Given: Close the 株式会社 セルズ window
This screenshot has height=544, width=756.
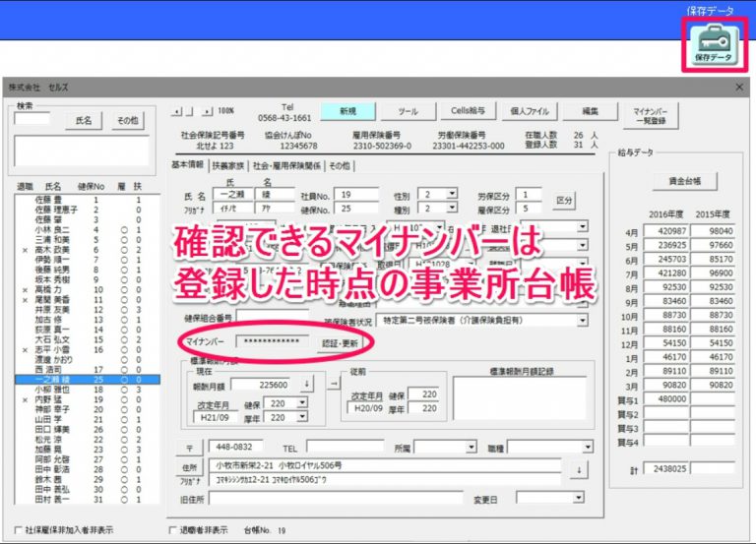Looking at the screenshot, I should (x=739, y=88).
